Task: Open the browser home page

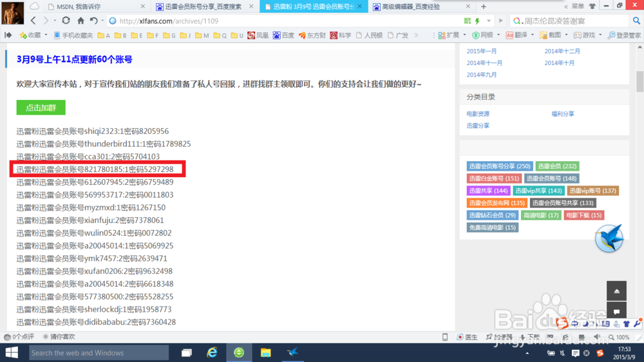Action: 80,21
